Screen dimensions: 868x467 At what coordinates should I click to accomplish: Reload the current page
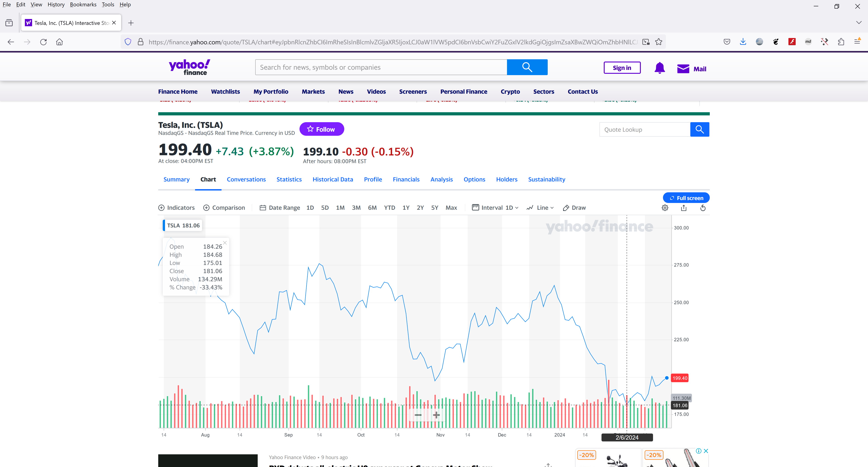tap(43, 42)
